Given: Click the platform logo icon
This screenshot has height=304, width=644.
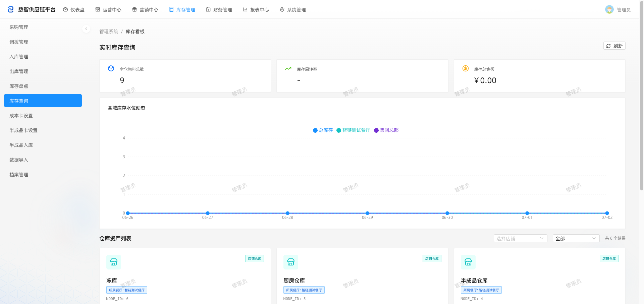Looking at the screenshot, I should coord(11,9).
